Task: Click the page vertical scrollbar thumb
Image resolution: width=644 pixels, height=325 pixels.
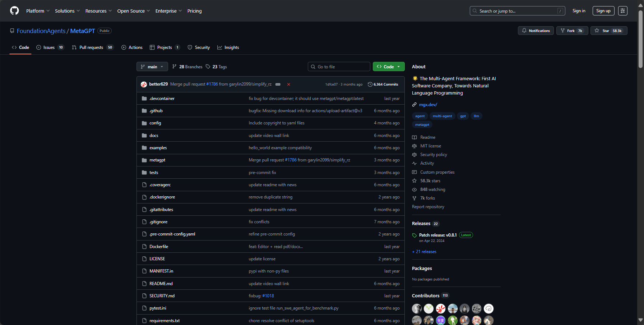Action: click(x=640, y=39)
